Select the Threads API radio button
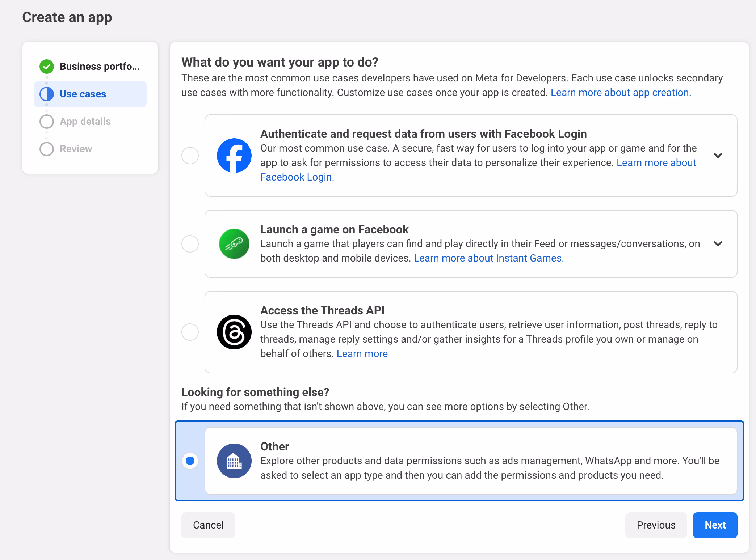756x560 pixels. click(190, 332)
